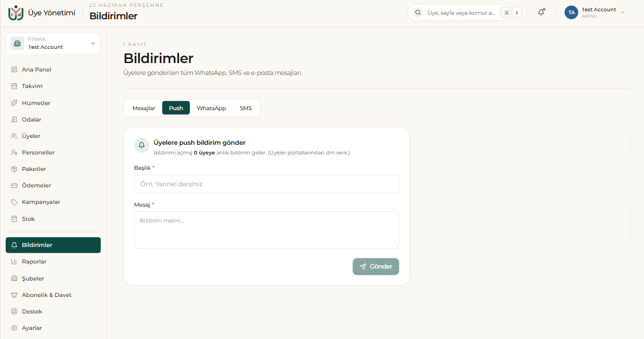Go to Kampanyalar
The height and width of the screenshot is (339, 644).
point(53,202)
